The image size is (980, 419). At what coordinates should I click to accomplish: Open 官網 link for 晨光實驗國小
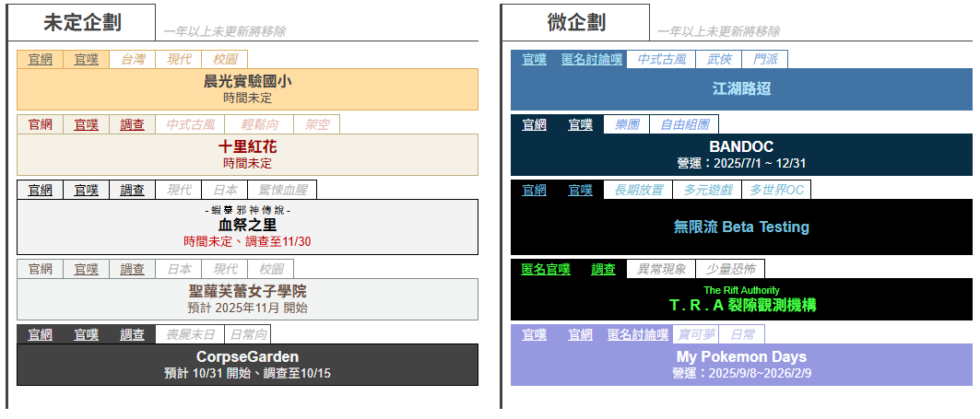point(40,59)
